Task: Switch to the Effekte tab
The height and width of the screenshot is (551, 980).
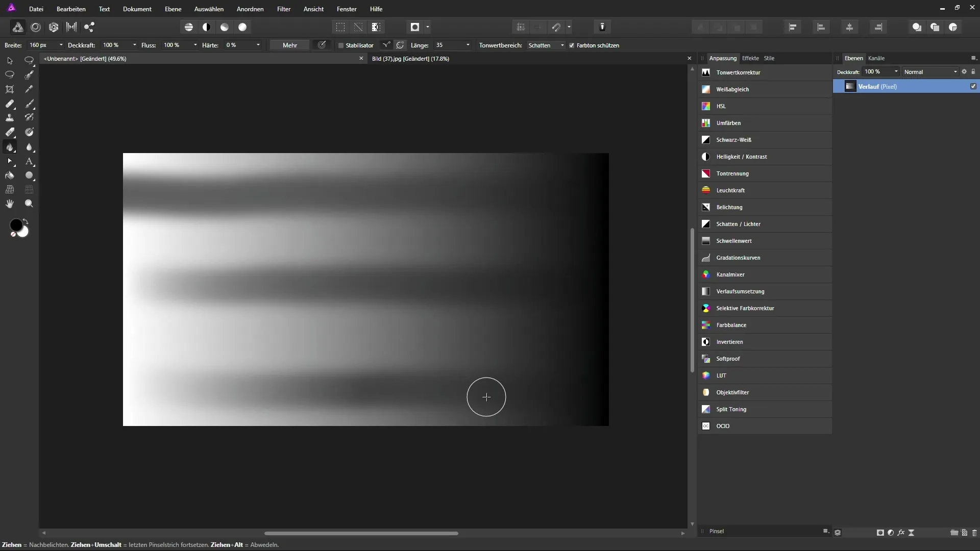Action: click(x=750, y=58)
